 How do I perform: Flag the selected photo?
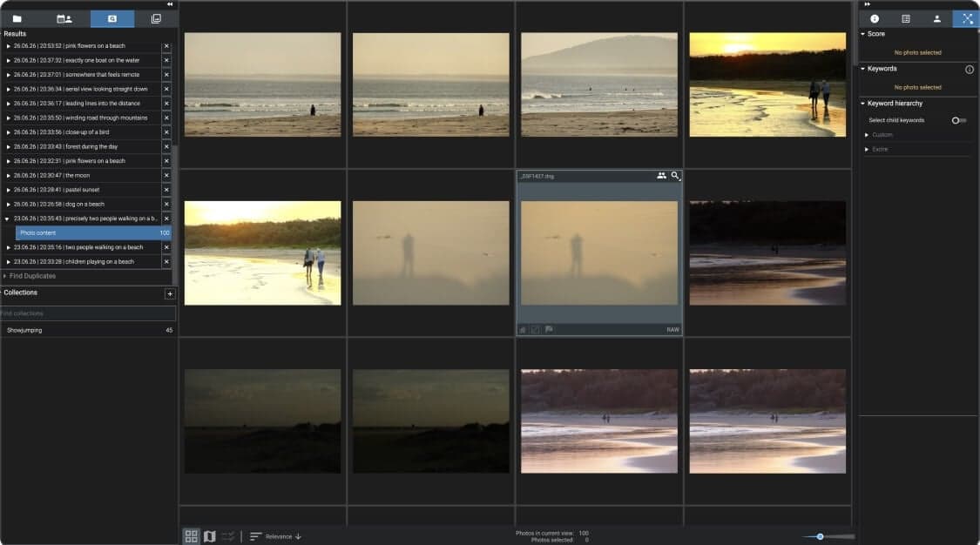549,330
